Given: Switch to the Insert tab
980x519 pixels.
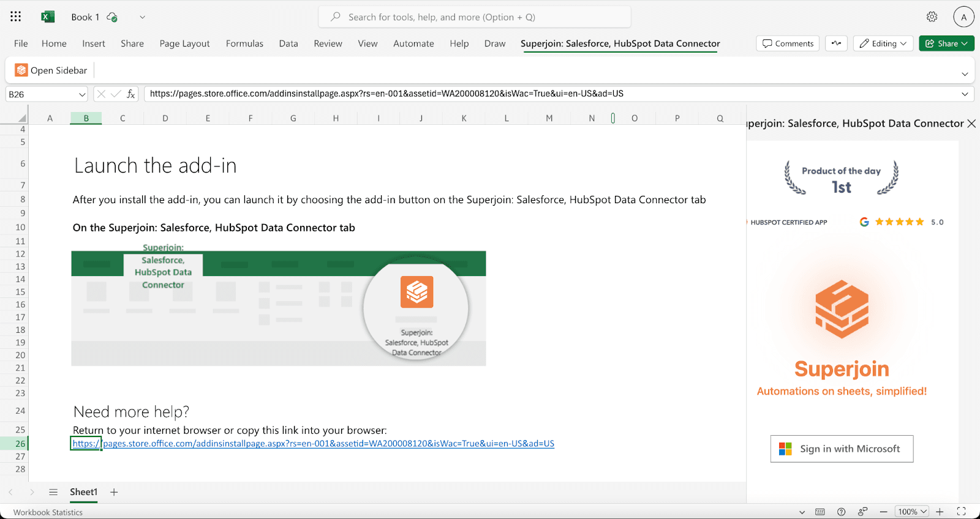Looking at the screenshot, I should tap(94, 43).
